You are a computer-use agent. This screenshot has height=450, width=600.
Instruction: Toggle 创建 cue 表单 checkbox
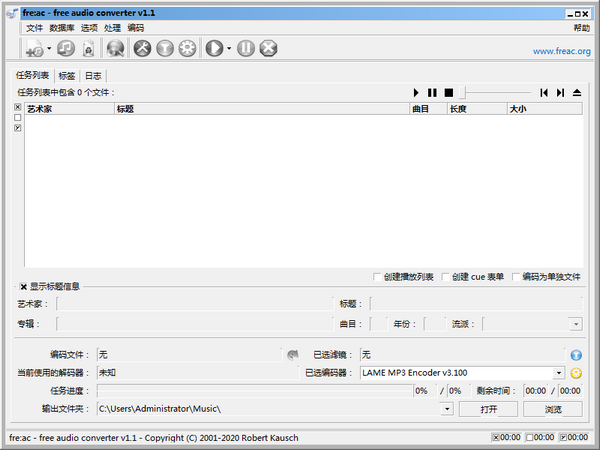click(444, 277)
